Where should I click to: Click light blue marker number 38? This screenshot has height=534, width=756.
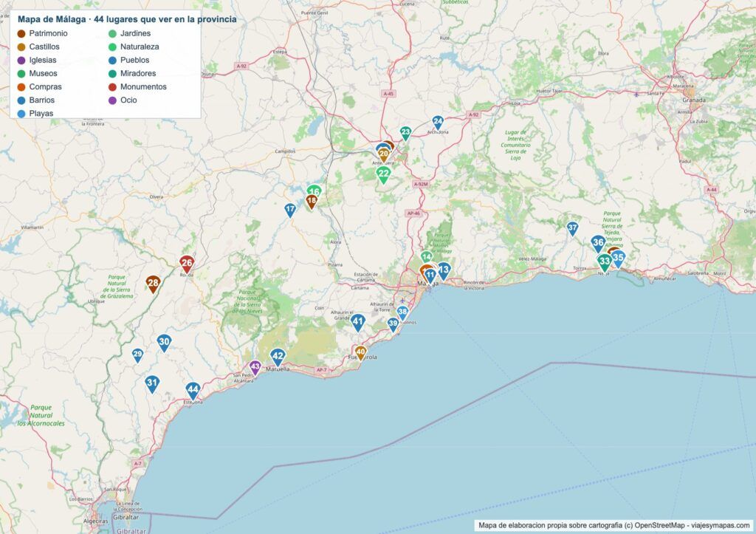(402, 312)
